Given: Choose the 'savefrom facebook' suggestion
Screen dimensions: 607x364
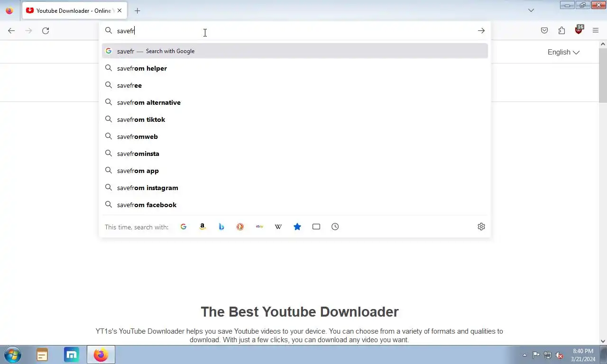Looking at the screenshot, I should click(x=295, y=205).
